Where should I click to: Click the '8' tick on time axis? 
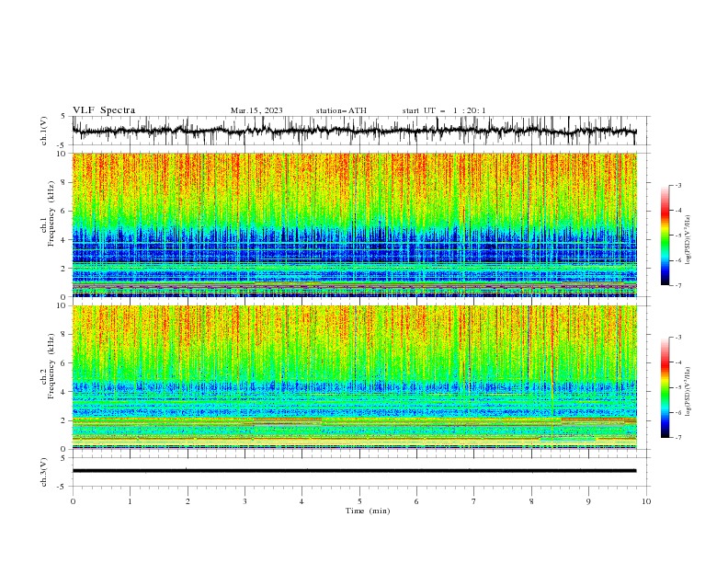click(x=531, y=501)
